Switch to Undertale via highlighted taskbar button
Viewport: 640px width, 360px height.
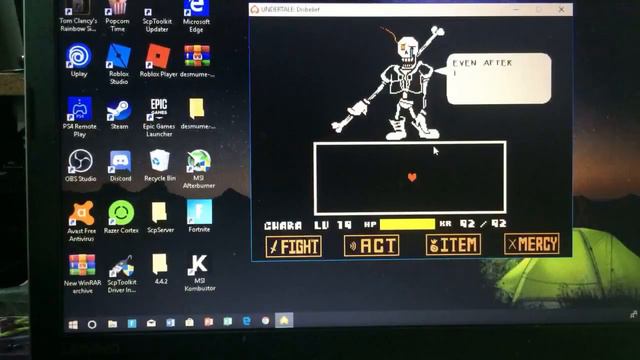pos(284,320)
